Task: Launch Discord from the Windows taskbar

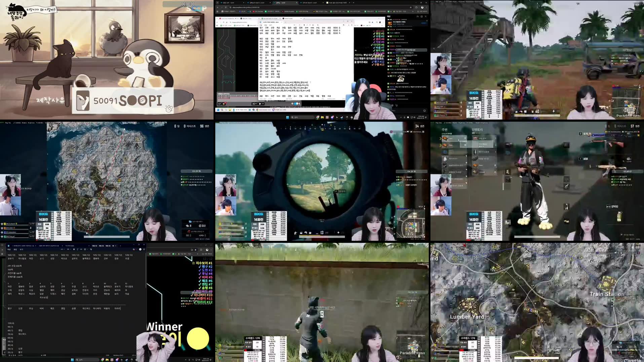Action: tap(332, 118)
